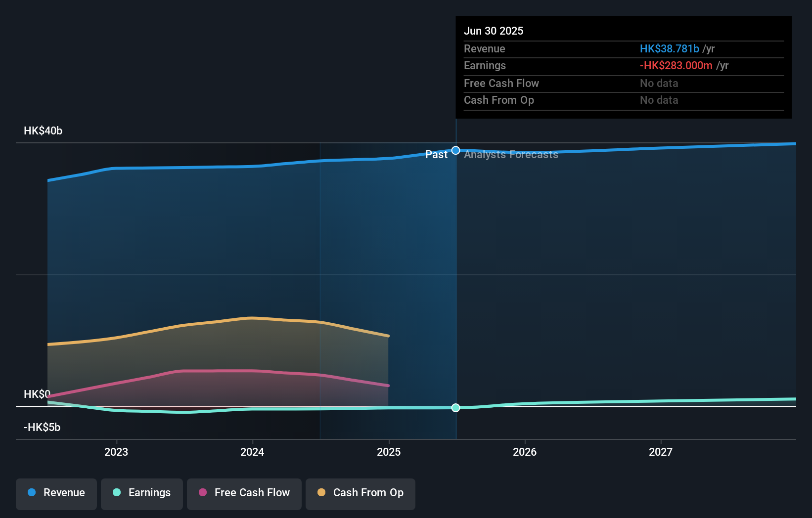Click the 2027 x-axis label
Viewport: 812px width, 518px height.
coord(661,452)
